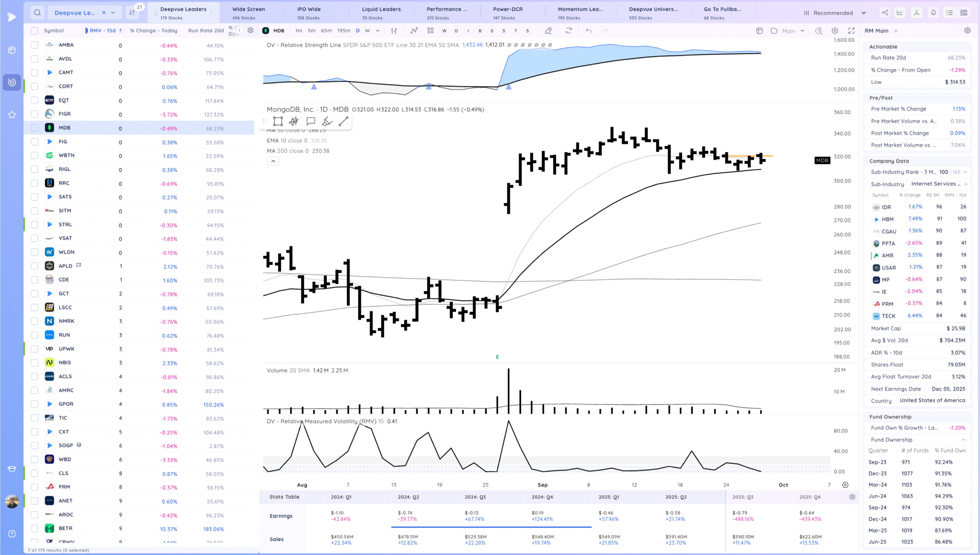Open the RM Main panel dropdown
The height and width of the screenshot is (555, 980).
[896, 31]
